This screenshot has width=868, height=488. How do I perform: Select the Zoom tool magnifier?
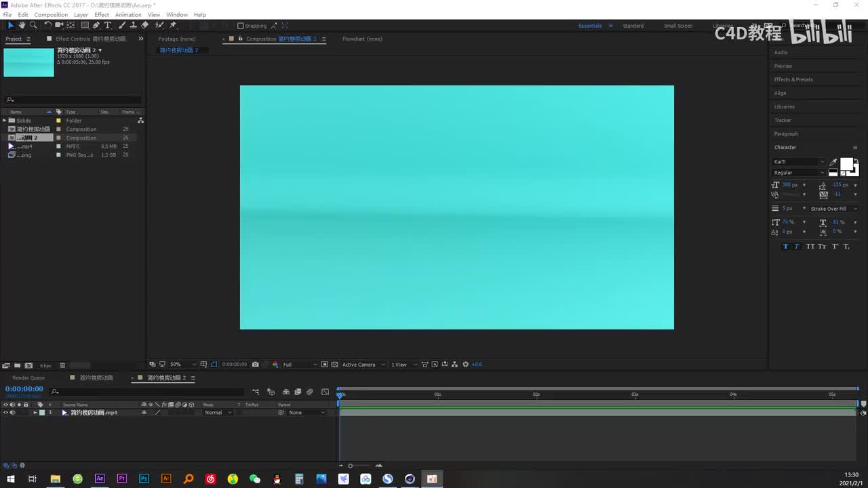pyautogui.click(x=33, y=25)
